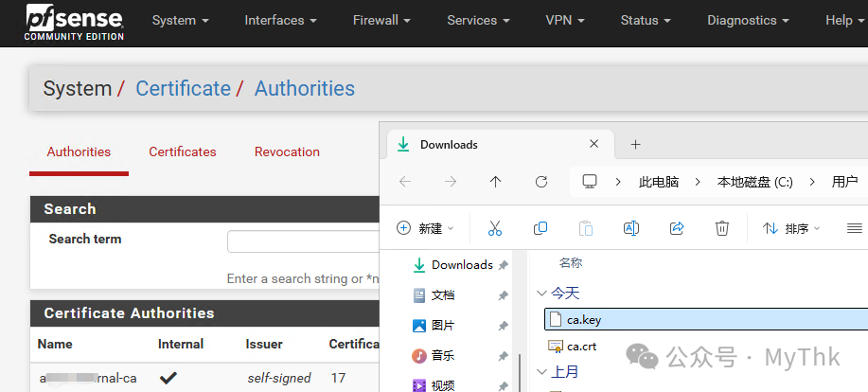This screenshot has height=392, width=868.
Task: Click the Explorer up-one-level arrow
Action: coord(495,182)
